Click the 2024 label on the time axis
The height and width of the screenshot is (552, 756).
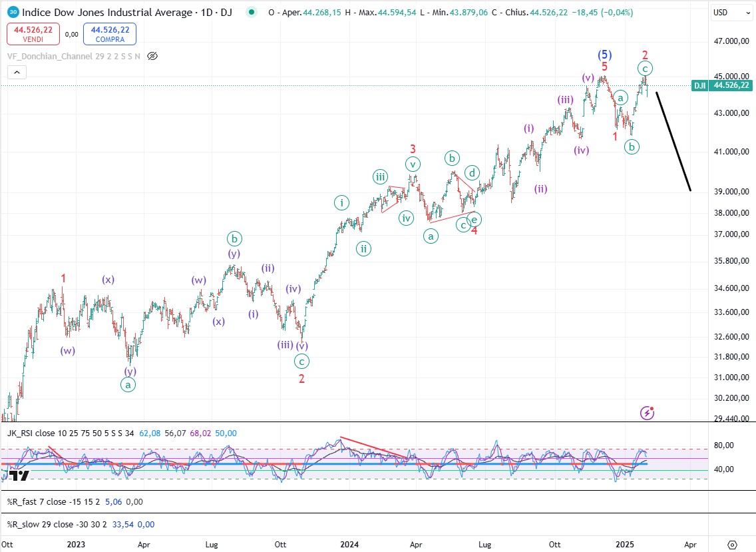[x=349, y=545]
